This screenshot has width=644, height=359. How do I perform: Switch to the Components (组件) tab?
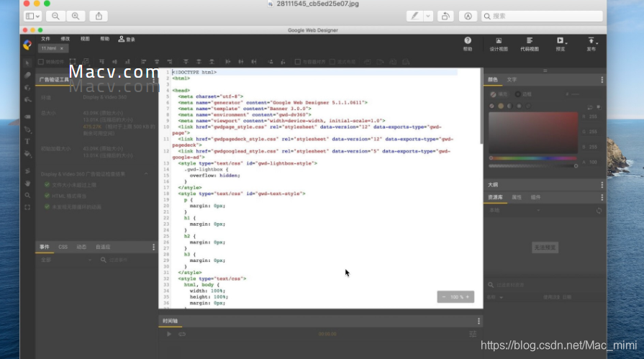point(535,198)
